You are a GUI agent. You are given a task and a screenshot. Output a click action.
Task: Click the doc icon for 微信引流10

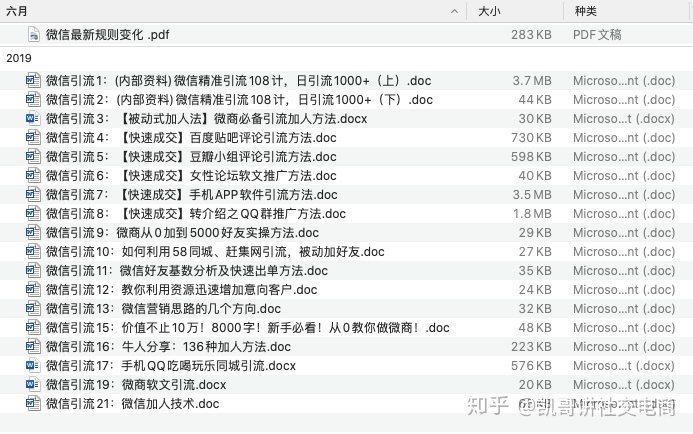coord(33,251)
